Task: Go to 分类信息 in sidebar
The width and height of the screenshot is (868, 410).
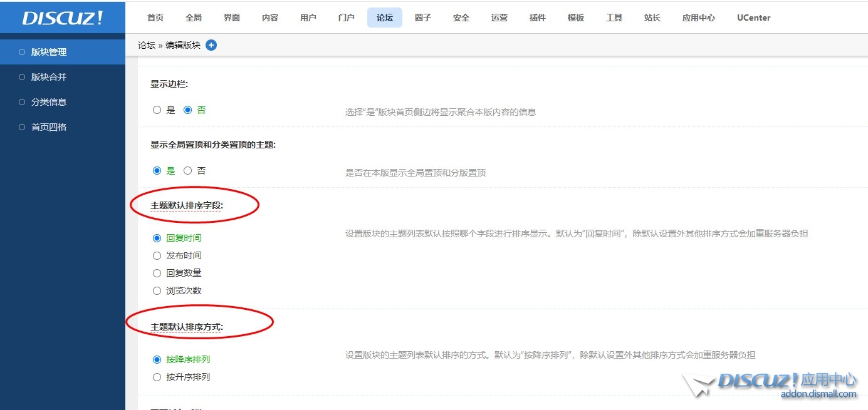Action: tap(63, 102)
